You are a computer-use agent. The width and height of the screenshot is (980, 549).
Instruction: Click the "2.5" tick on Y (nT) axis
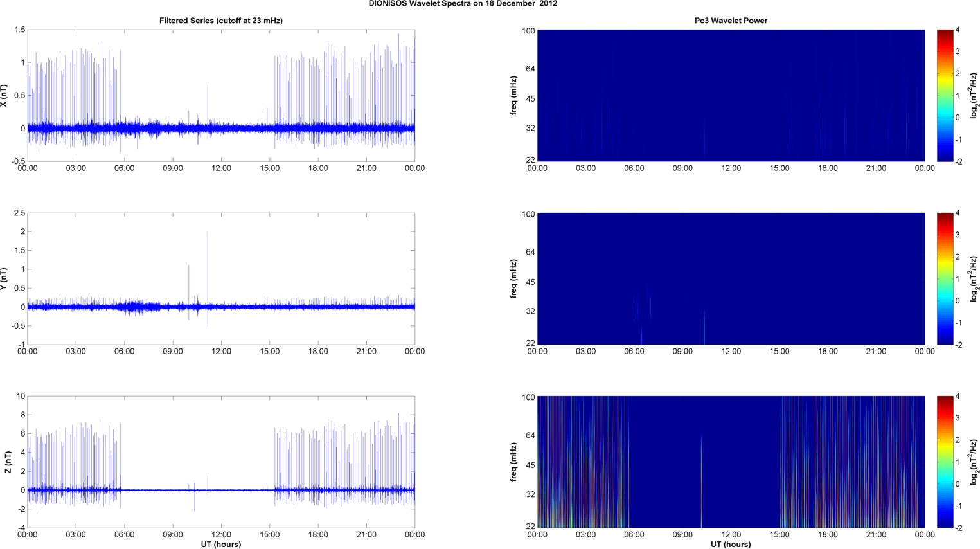[19, 213]
